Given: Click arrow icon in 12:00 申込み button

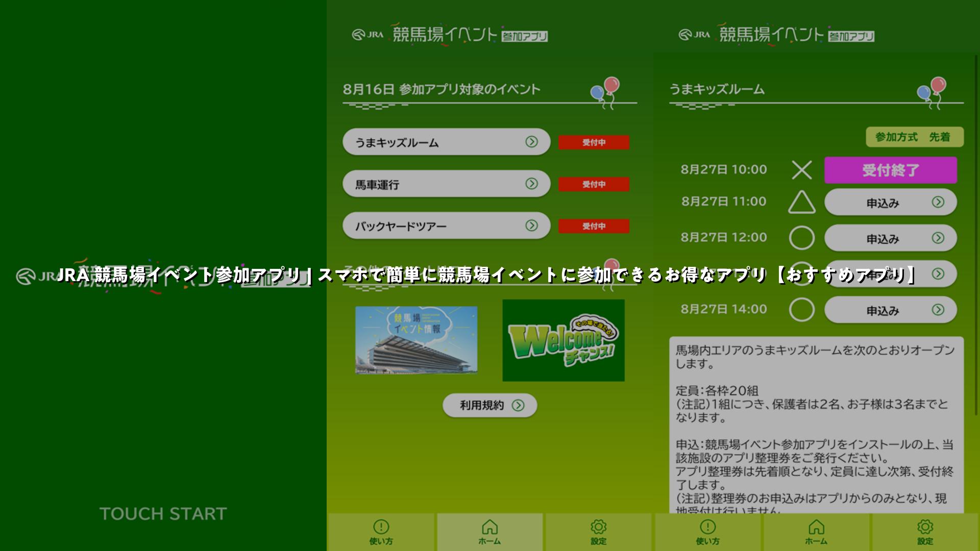Looking at the screenshot, I should pyautogui.click(x=938, y=238).
